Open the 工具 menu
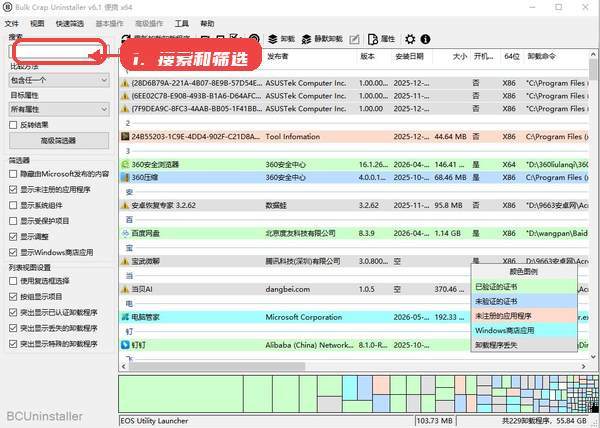Viewport: 600px width, 428px height. [181, 24]
